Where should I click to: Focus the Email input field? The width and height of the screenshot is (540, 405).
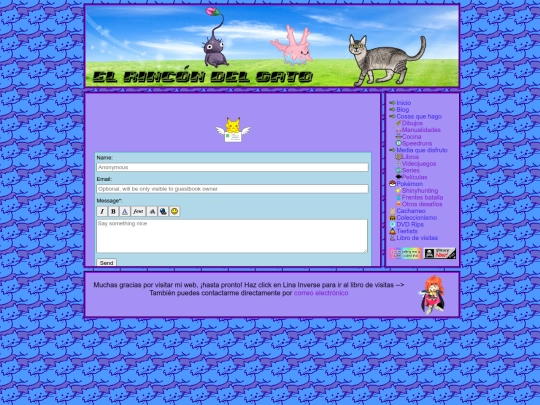(x=232, y=189)
